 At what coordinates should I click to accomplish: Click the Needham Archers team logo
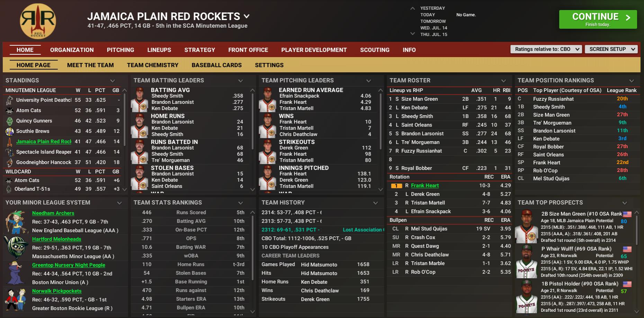click(x=16, y=221)
